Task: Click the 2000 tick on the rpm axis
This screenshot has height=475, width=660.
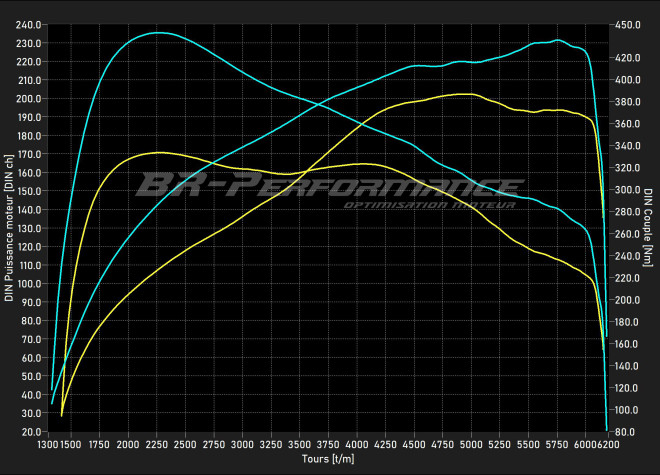Action: click(128, 444)
